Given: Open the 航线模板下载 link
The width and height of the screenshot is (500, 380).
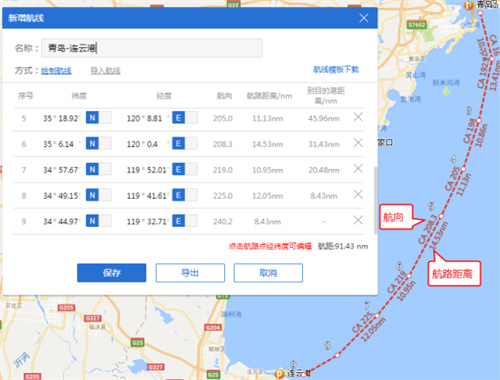Looking at the screenshot, I should 336,69.
